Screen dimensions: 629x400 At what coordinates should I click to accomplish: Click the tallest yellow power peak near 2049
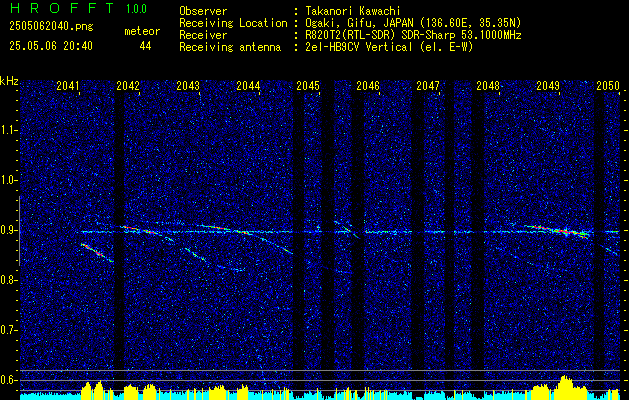(x=566, y=386)
